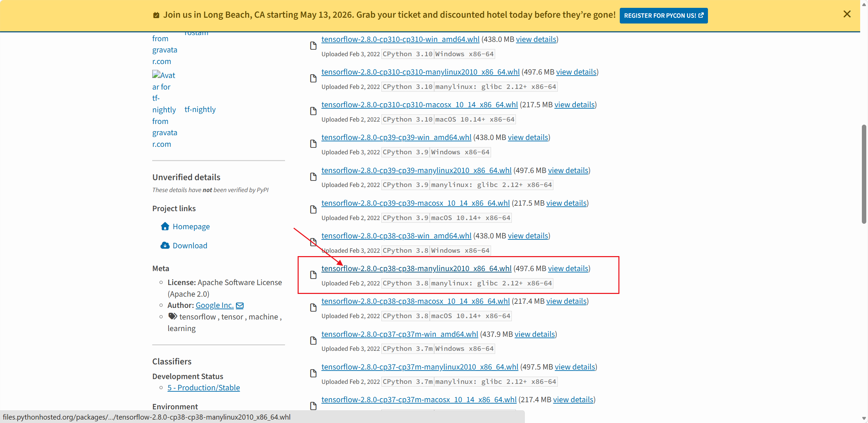This screenshot has height=423, width=868.
Task: Click 'macOS 10.14+ x86-64' tag under cp39 wheel
Action: pyautogui.click(x=471, y=218)
